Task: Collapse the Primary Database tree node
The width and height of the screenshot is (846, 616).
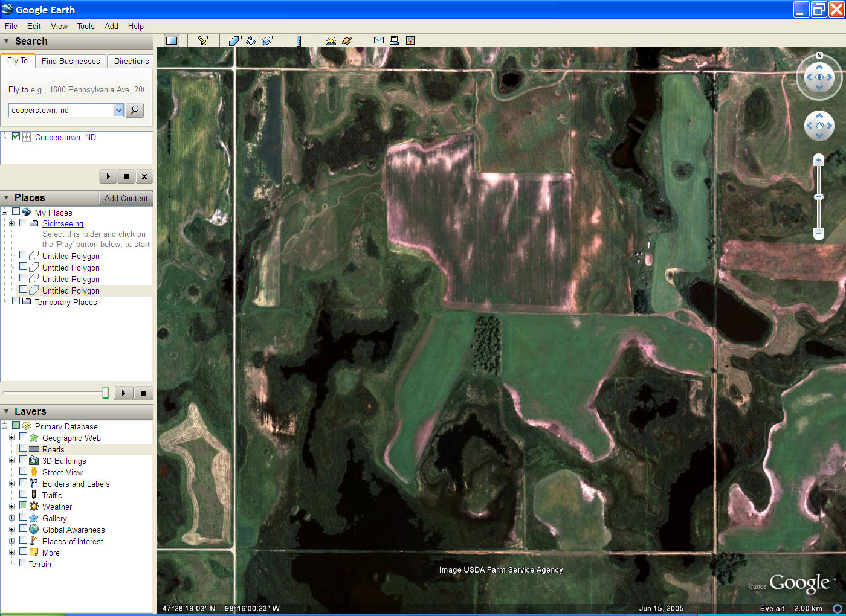Action: click(4, 426)
